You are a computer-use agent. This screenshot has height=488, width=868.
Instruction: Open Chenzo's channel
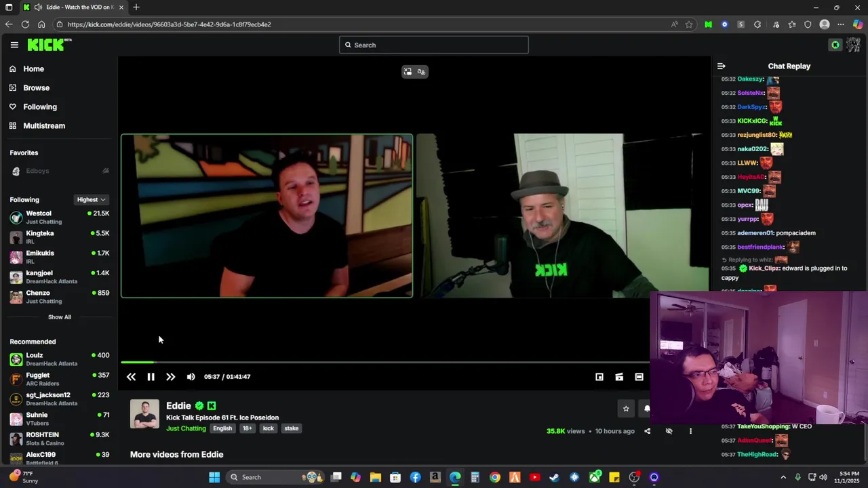(59, 296)
